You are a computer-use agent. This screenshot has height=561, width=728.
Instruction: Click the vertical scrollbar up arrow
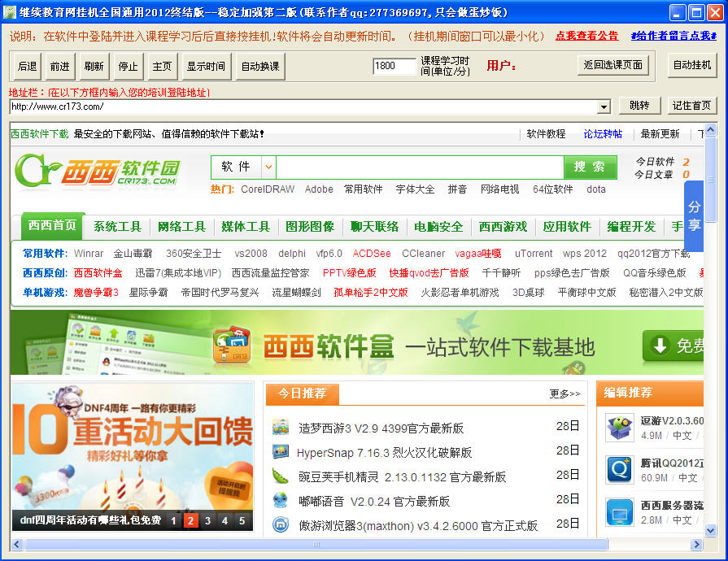710,129
